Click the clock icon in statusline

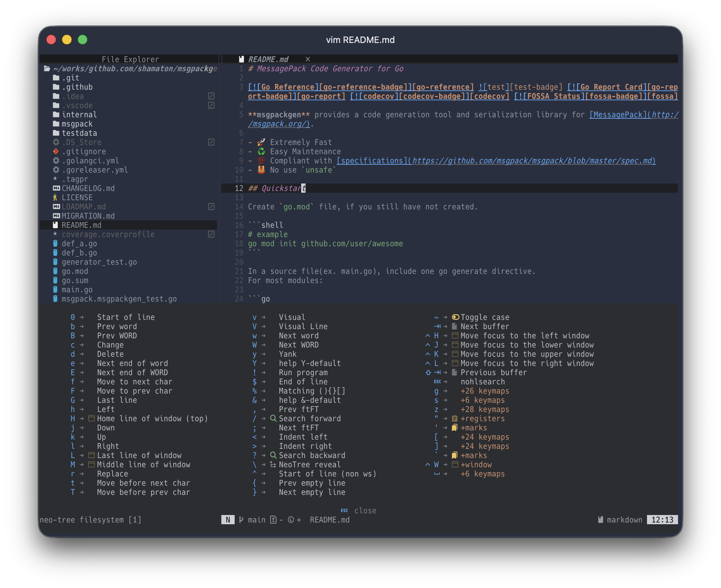click(x=291, y=520)
